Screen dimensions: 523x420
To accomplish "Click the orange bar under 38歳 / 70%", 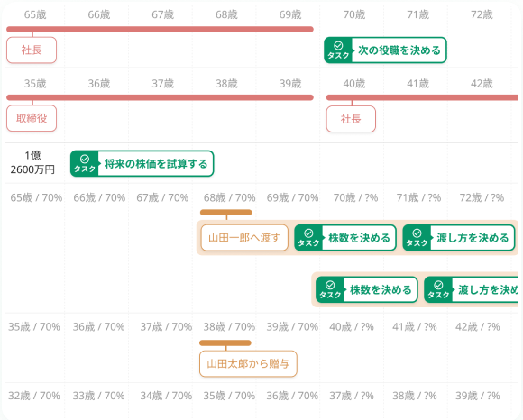I will click(225, 343).
